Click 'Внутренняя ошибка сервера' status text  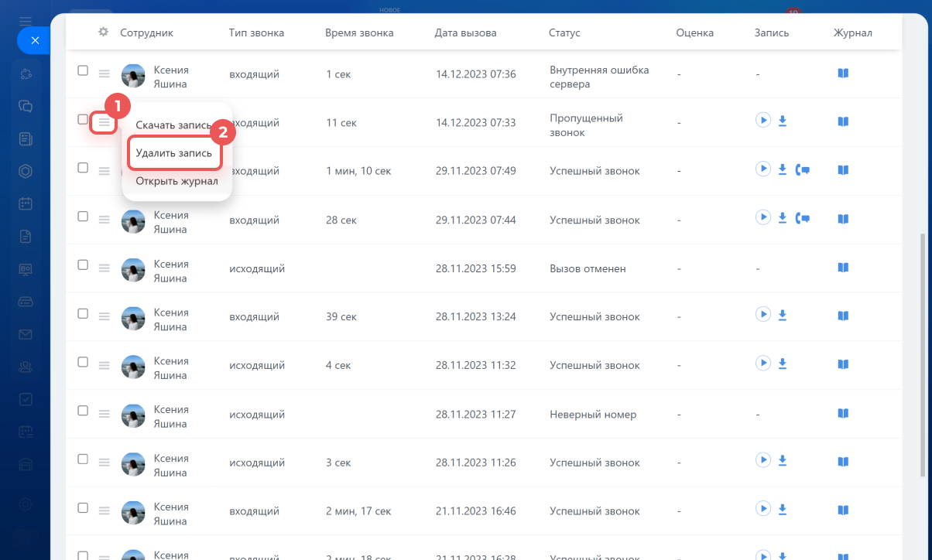[599, 77]
